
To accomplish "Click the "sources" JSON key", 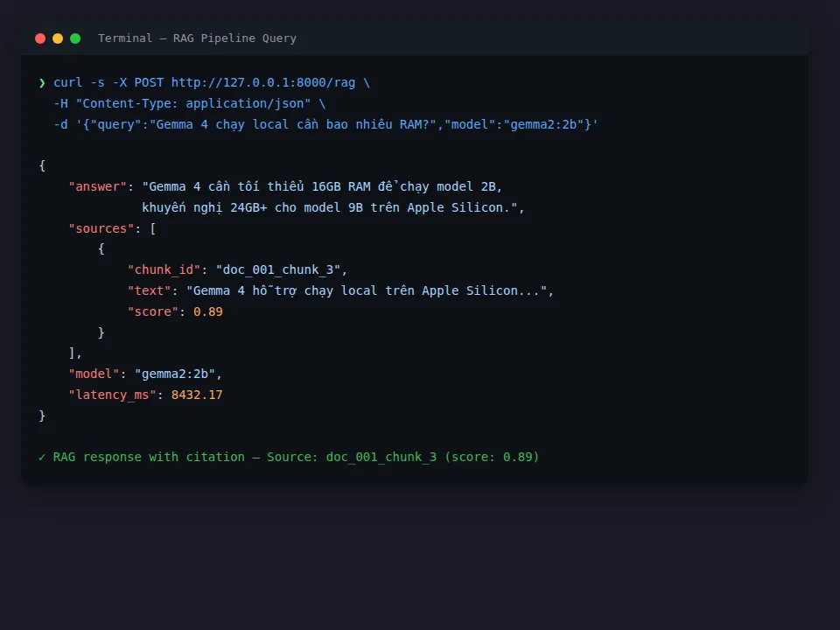I will click(101, 228).
